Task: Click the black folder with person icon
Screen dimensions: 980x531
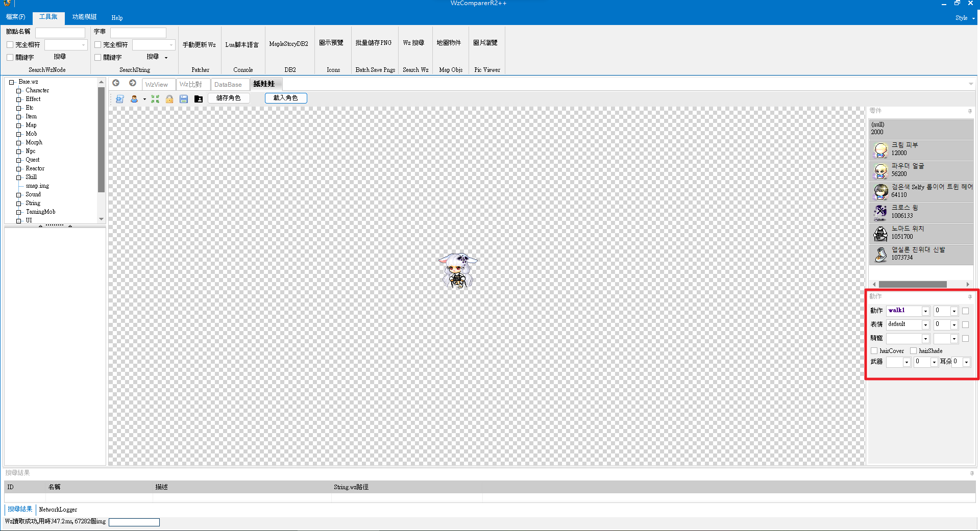Action: [x=199, y=98]
